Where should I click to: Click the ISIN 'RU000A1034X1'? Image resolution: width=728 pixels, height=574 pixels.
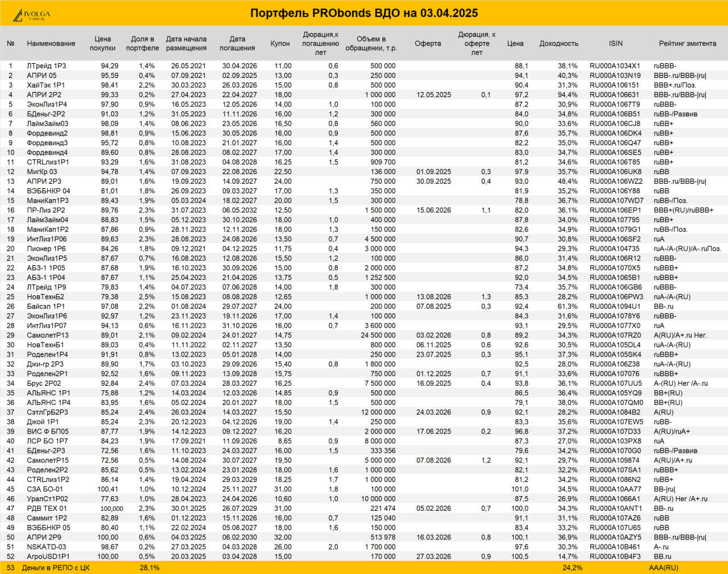(615, 66)
